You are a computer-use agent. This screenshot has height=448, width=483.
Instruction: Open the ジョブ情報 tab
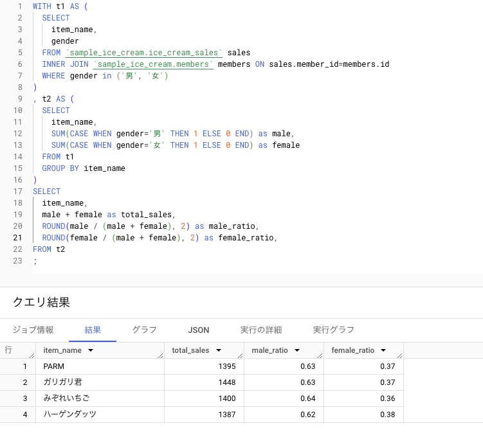[33, 330]
